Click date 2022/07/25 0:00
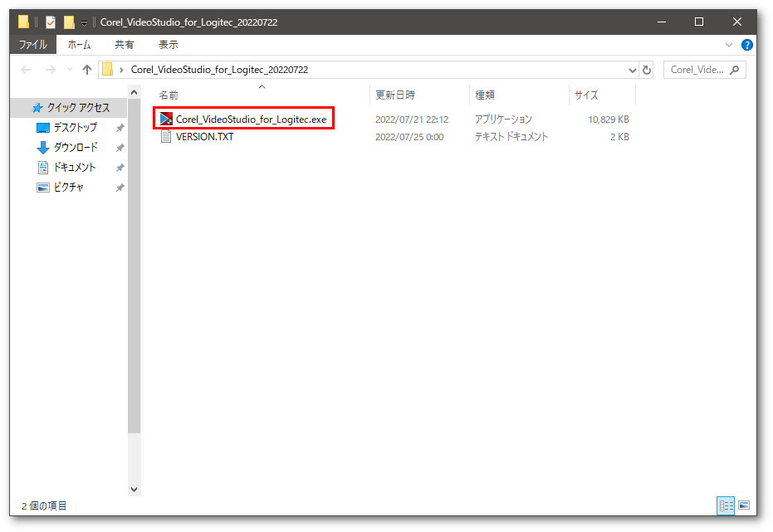This screenshot has width=773, height=532. coord(409,137)
